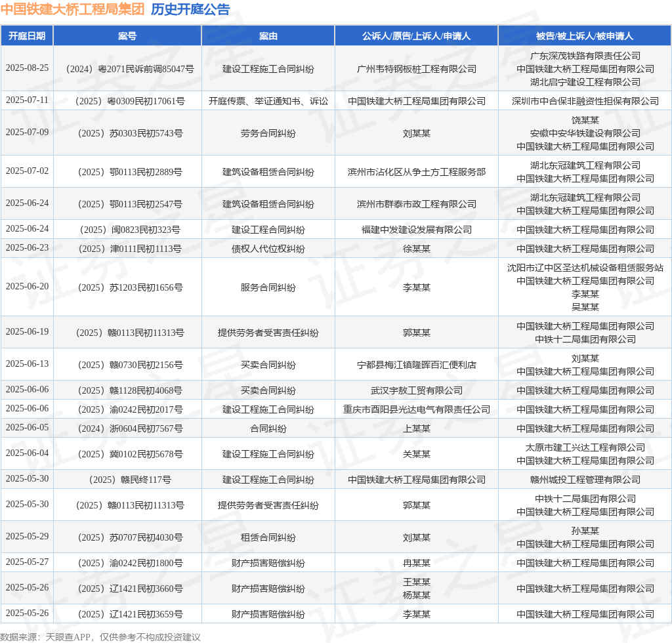Select the date cell 2025-05-27
Screen dimensions: 672x643
[27, 562]
